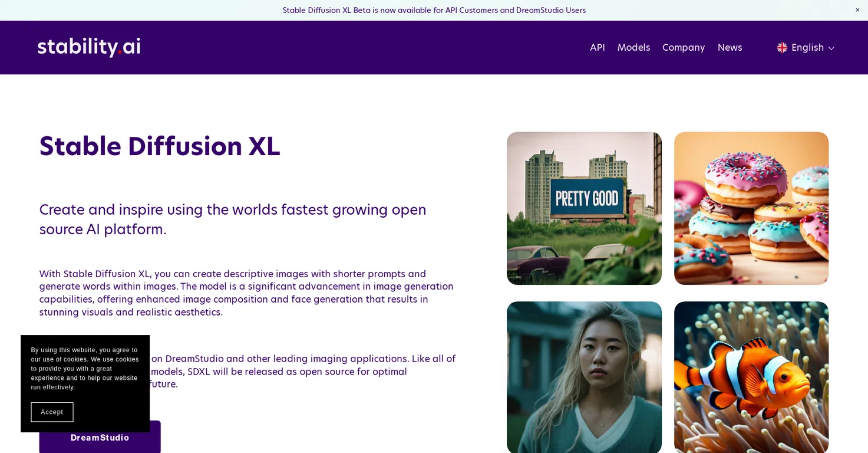Image resolution: width=868 pixels, height=453 pixels.
Task: Click the UK flag language icon
Action: coord(782,48)
